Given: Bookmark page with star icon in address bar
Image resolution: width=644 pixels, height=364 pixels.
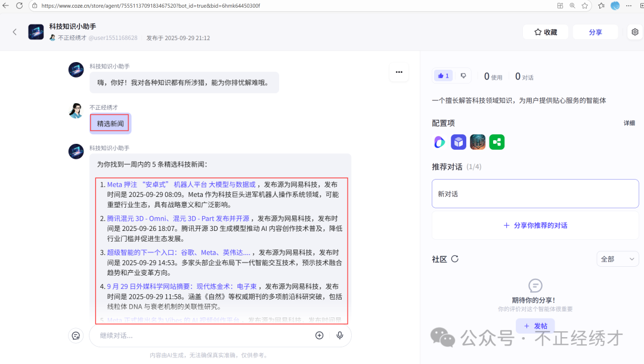Looking at the screenshot, I should click(585, 6).
